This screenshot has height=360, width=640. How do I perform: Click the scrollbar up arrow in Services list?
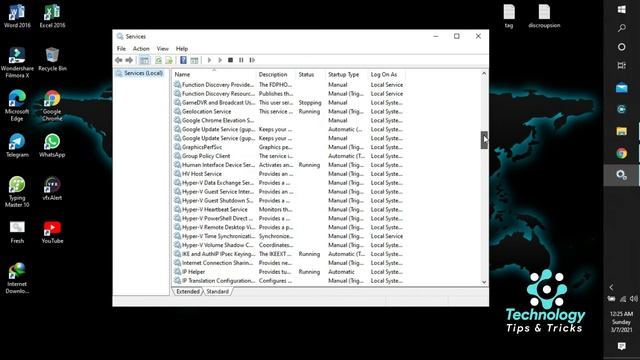point(484,73)
